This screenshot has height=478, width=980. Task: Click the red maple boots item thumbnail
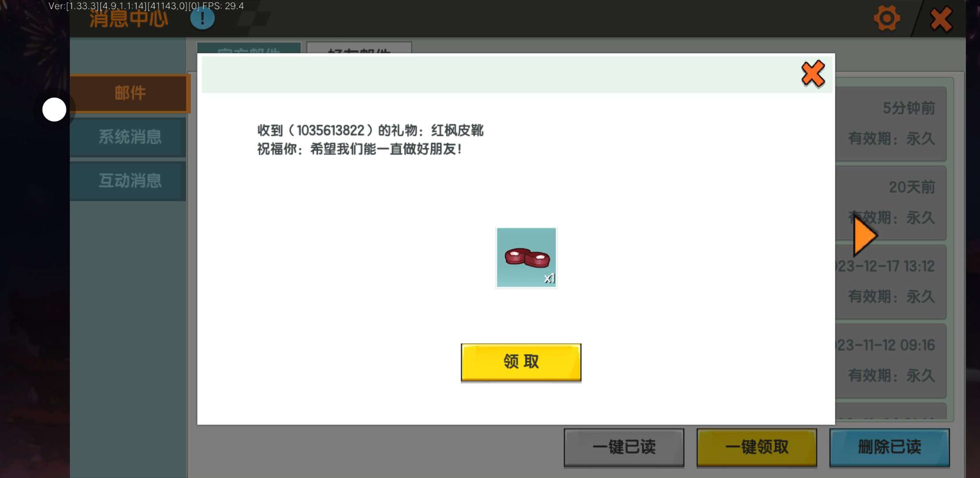[526, 258]
